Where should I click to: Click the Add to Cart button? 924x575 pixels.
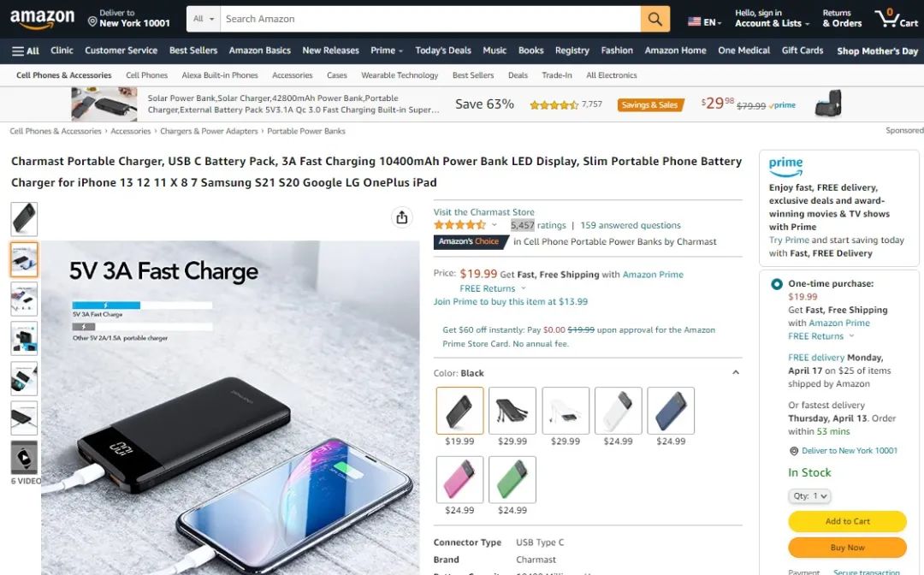[x=847, y=521]
